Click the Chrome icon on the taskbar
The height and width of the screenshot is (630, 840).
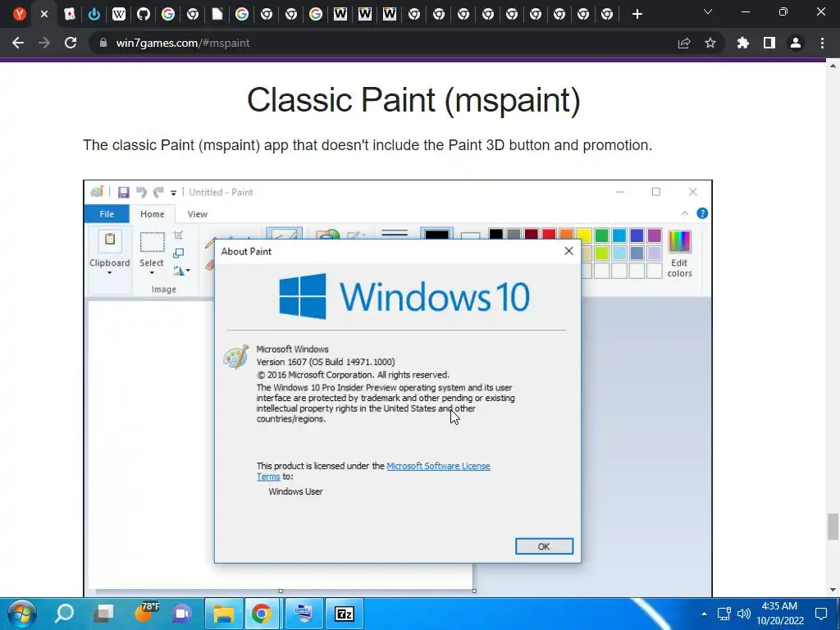(262, 614)
